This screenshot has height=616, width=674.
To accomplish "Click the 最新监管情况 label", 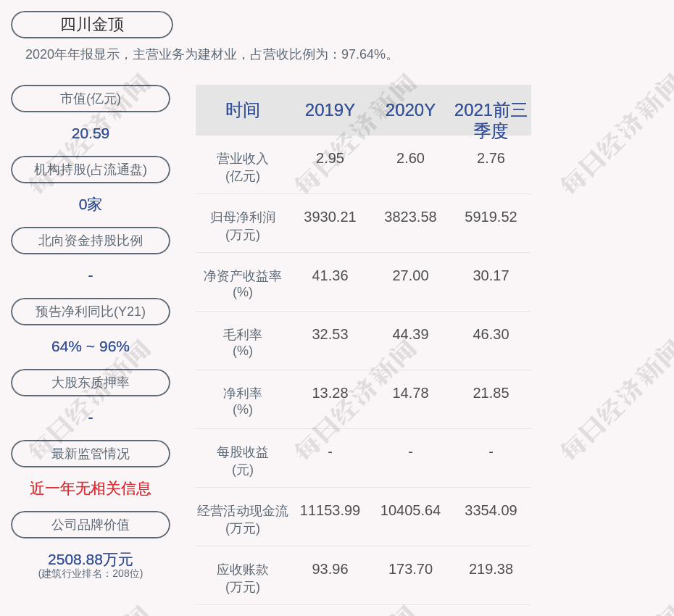I will click(x=91, y=454).
